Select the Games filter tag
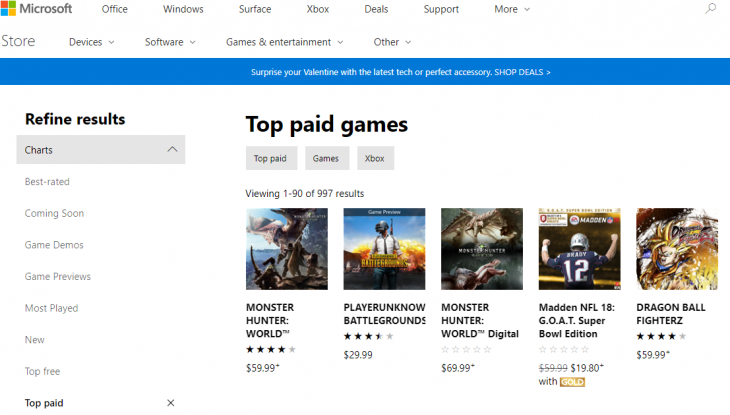730x415 pixels. 327,158
